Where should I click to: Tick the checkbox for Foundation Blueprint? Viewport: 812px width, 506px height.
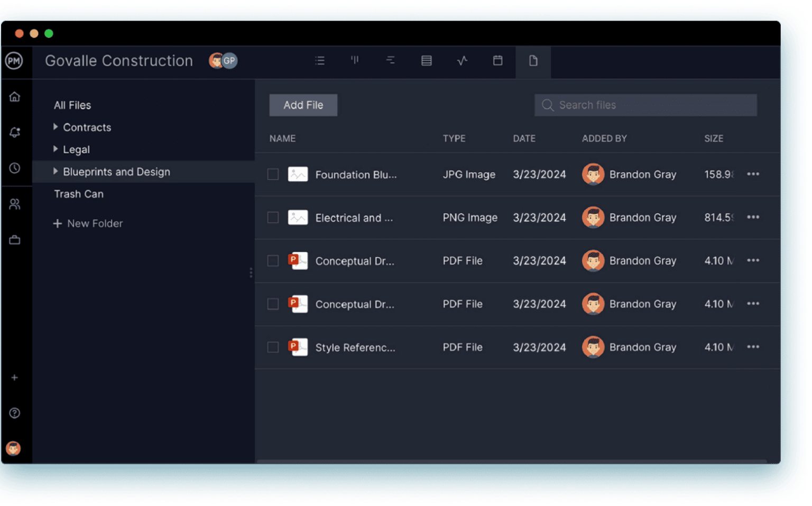click(x=273, y=174)
